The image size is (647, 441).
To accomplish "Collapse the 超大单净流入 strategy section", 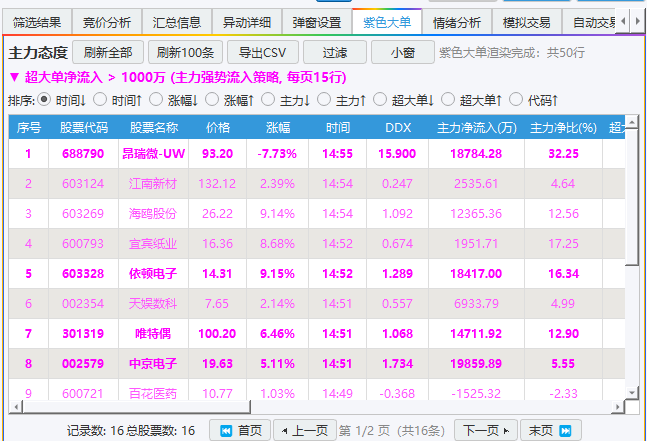I will (14, 77).
